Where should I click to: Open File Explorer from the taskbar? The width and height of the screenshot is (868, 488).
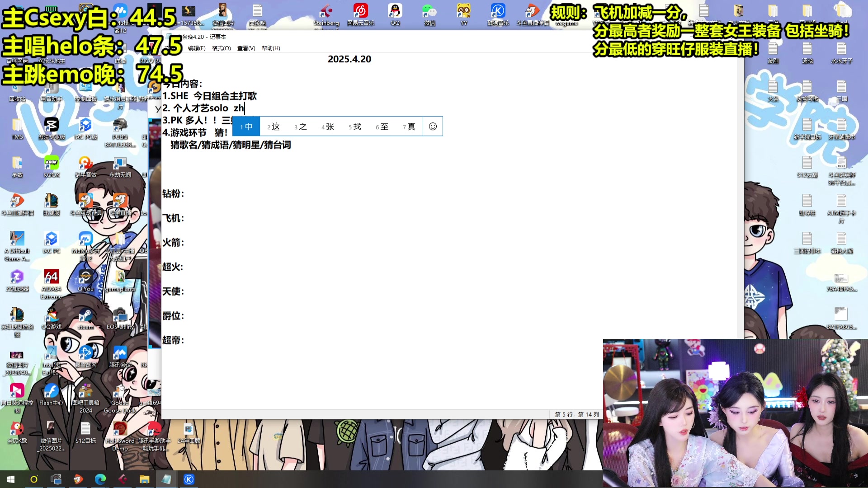point(144,479)
